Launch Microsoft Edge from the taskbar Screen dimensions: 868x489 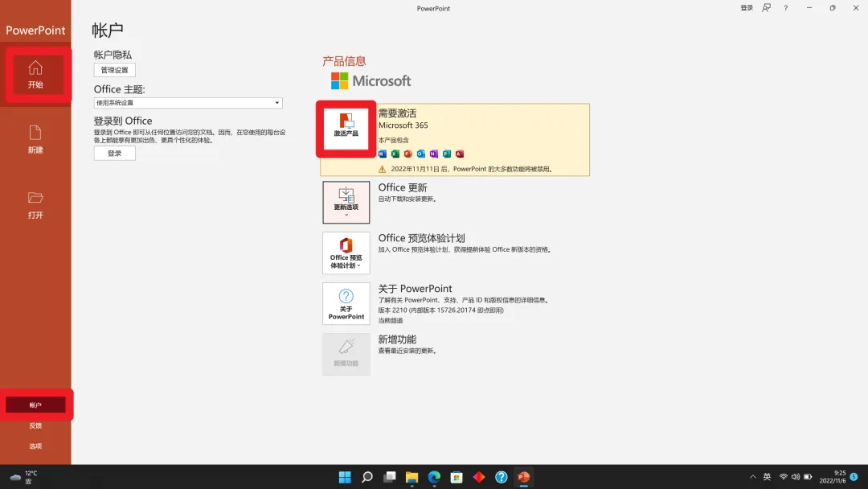click(x=434, y=477)
